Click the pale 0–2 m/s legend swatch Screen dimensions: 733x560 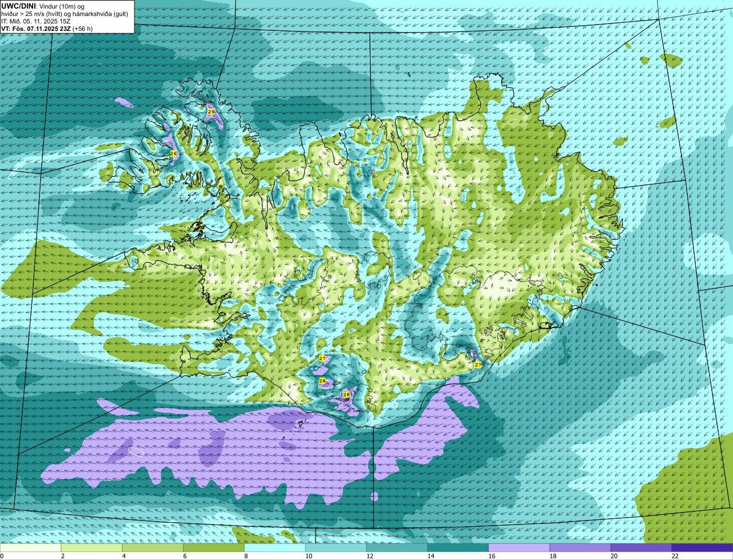30,548
